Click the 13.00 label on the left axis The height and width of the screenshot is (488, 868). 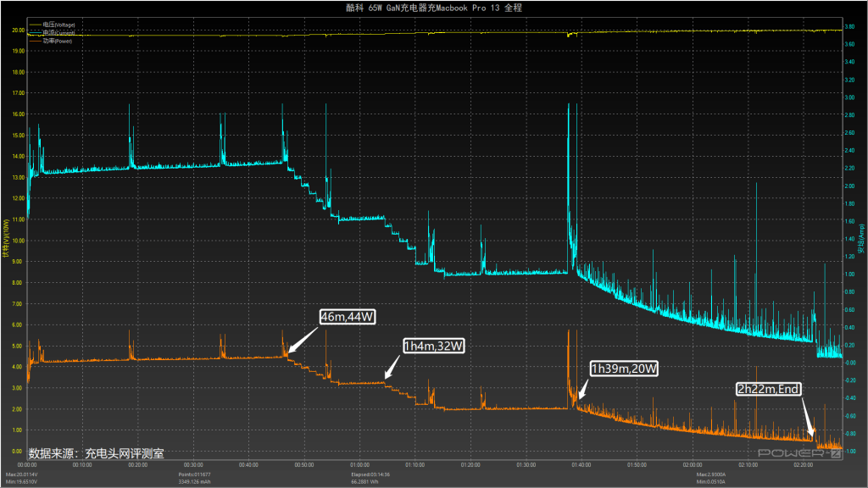19,178
